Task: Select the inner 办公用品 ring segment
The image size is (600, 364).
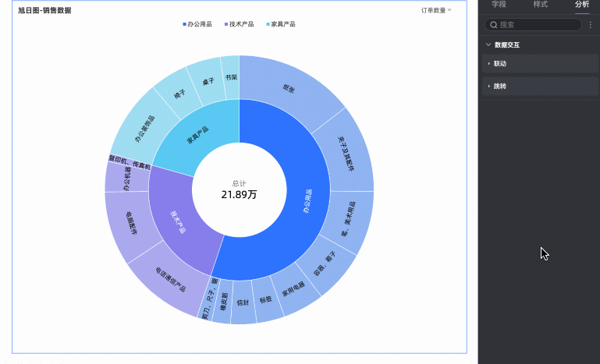Action: [307, 201]
